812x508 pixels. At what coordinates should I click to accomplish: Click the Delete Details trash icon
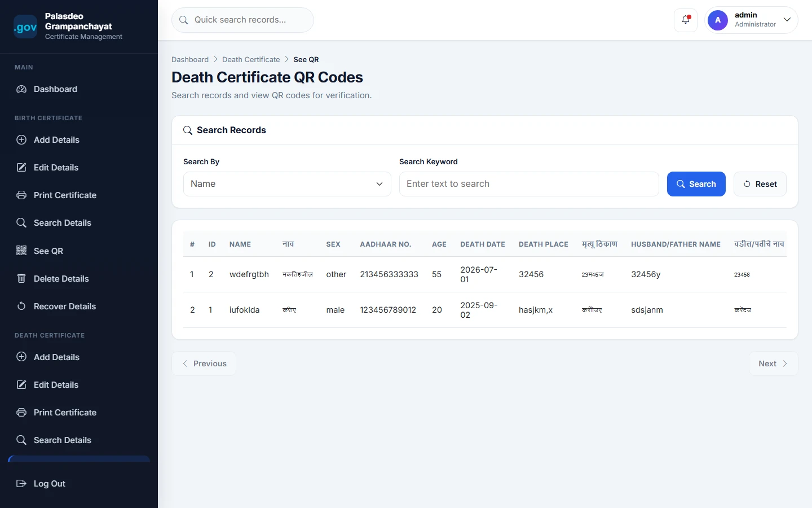click(21, 278)
